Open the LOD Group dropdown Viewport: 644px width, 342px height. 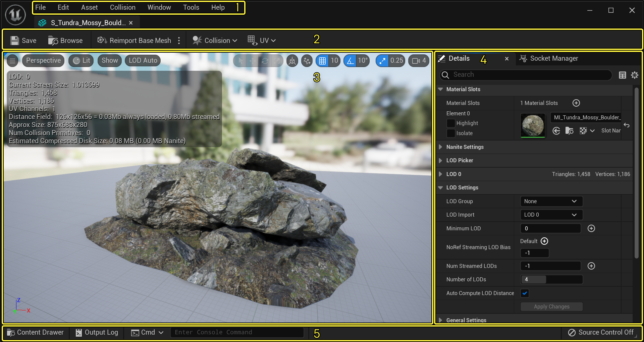click(x=551, y=201)
